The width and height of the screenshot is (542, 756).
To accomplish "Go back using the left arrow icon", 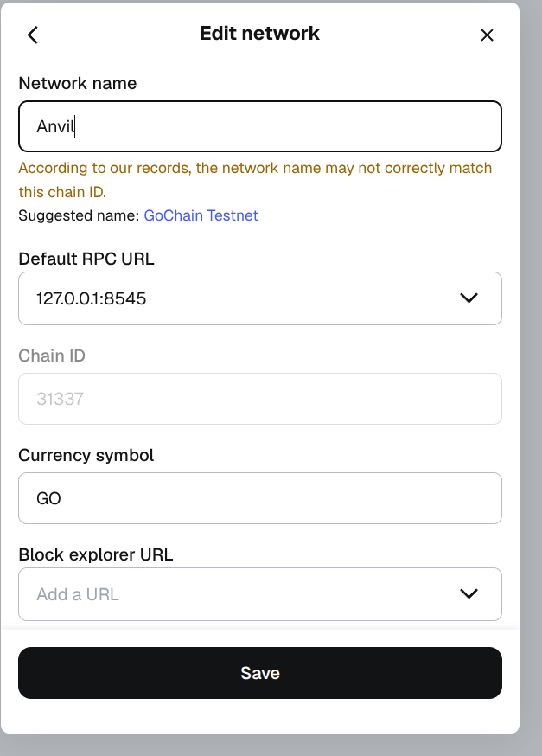I will pyautogui.click(x=33, y=35).
